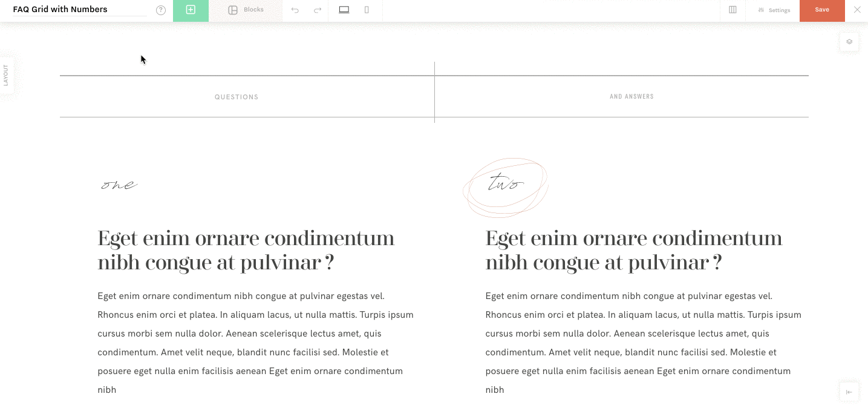868x411 pixels.
Task: Undo the last change
Action: click(x=295, y=10)
